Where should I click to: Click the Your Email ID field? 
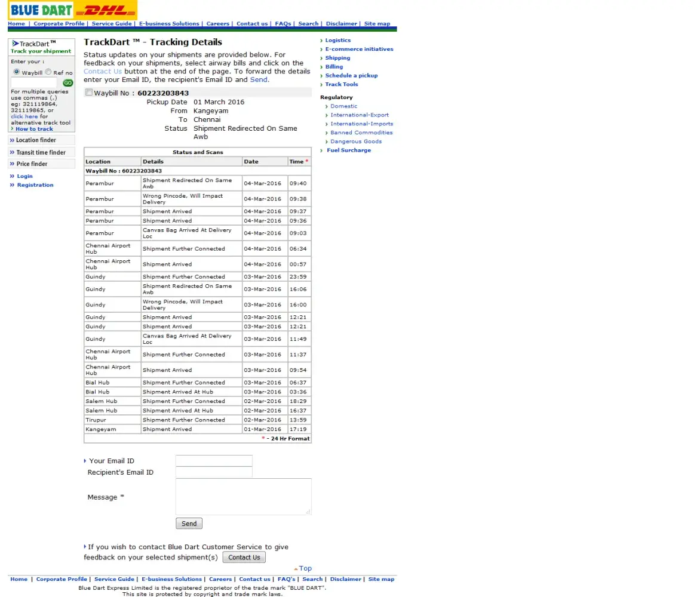point(214,460)
